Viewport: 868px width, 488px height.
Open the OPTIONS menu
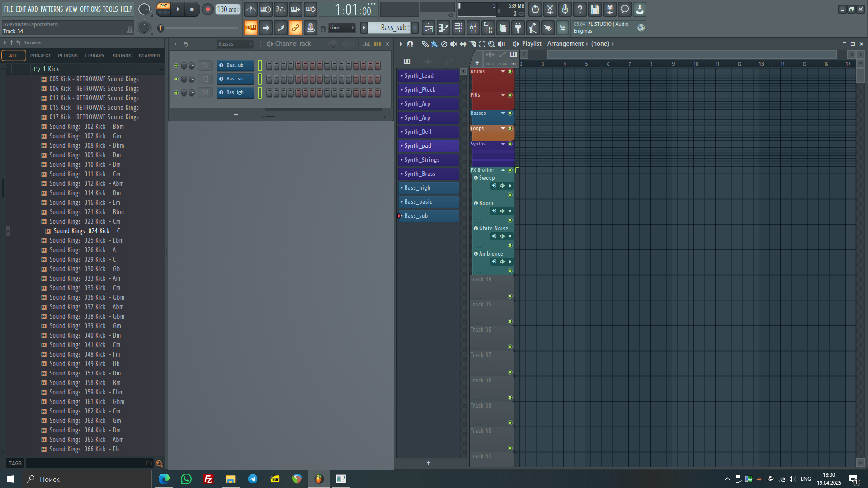pyautogui.click(x=90, y=9)
